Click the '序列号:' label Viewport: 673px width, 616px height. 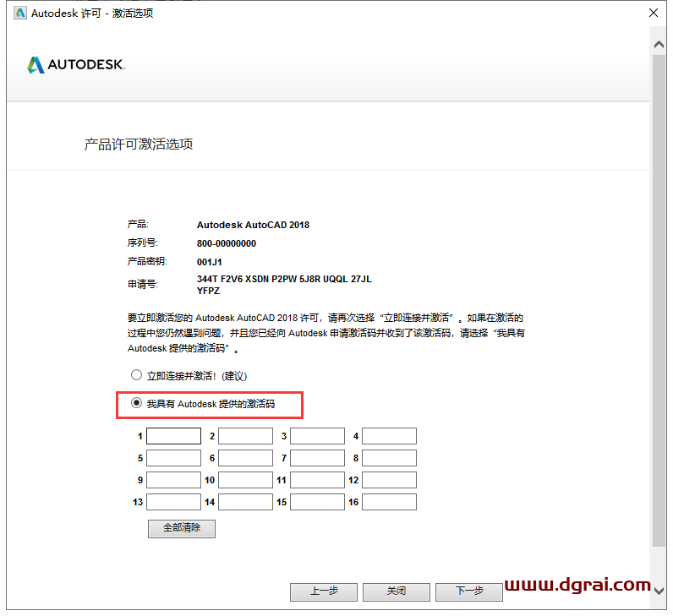143,243
